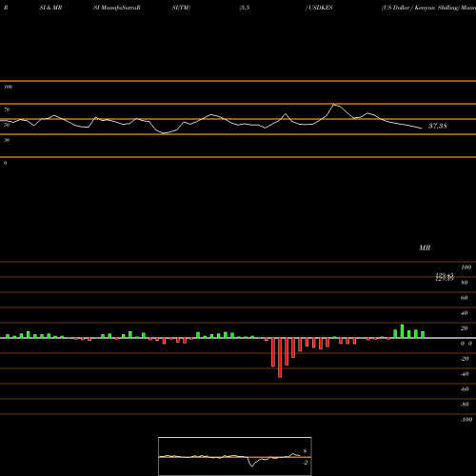Click the '(5,5' parameter text in header
Screen dimensions: 476x476
245,8
